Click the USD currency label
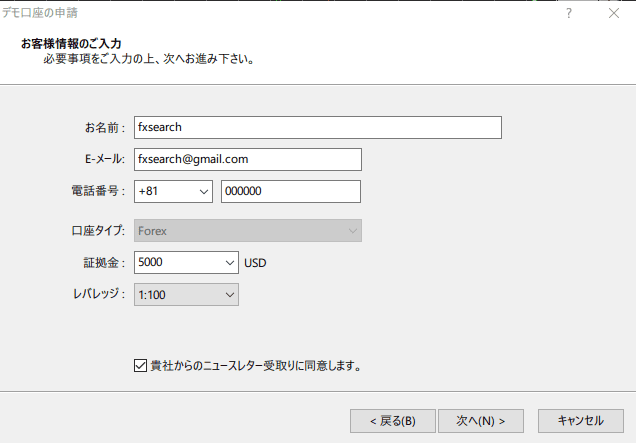 pos(255,263)
